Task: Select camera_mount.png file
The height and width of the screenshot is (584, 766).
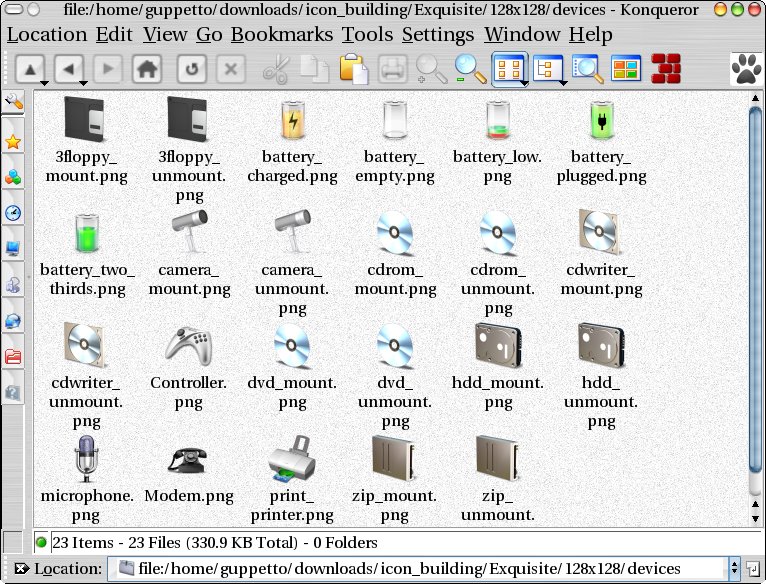Action: click(189, 253)
